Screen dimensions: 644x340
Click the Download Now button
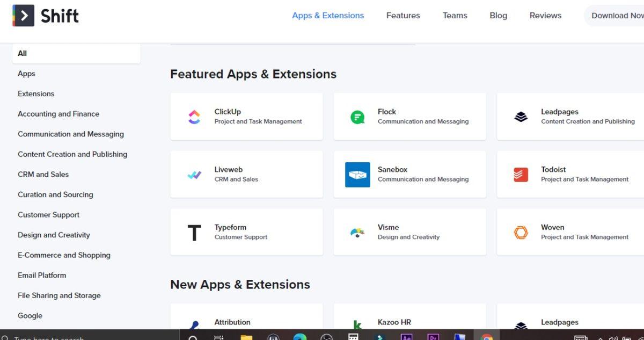click(617, 16)
